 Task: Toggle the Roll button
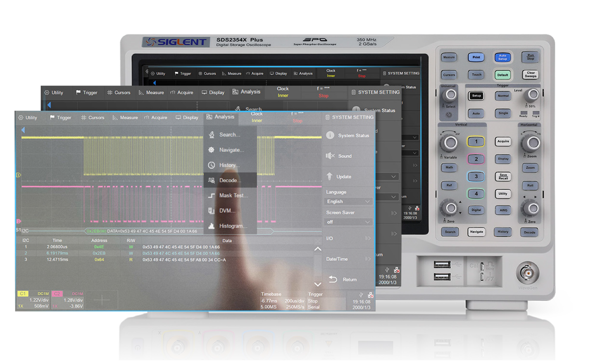pos(530,185)
